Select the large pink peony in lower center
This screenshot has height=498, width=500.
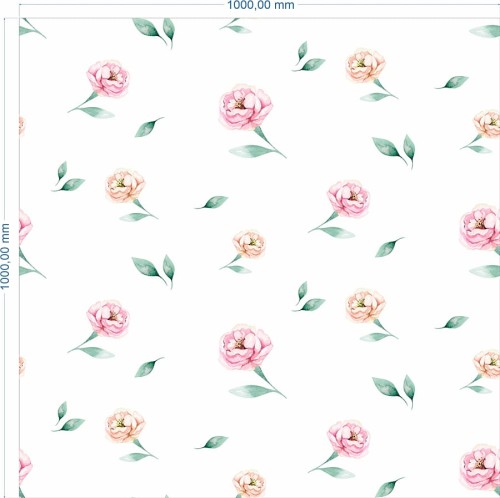click(x=246, y=347)
